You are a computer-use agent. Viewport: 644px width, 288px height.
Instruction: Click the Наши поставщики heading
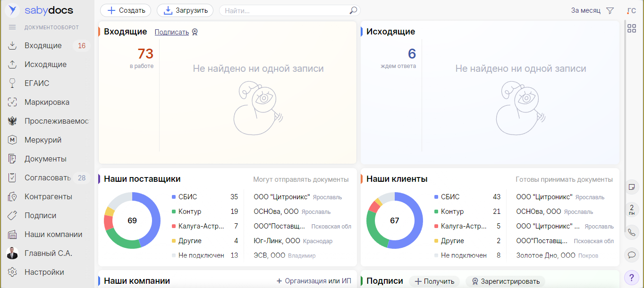[142, 179]
